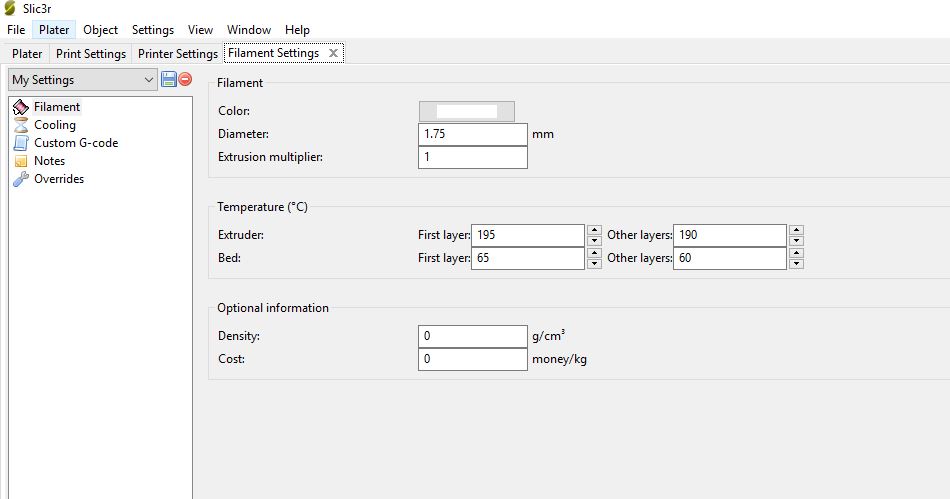Image resolution: width=950 pixels, height=499 pixels.
Task: Increase bed first layer temperature
Action: [594, 253]
